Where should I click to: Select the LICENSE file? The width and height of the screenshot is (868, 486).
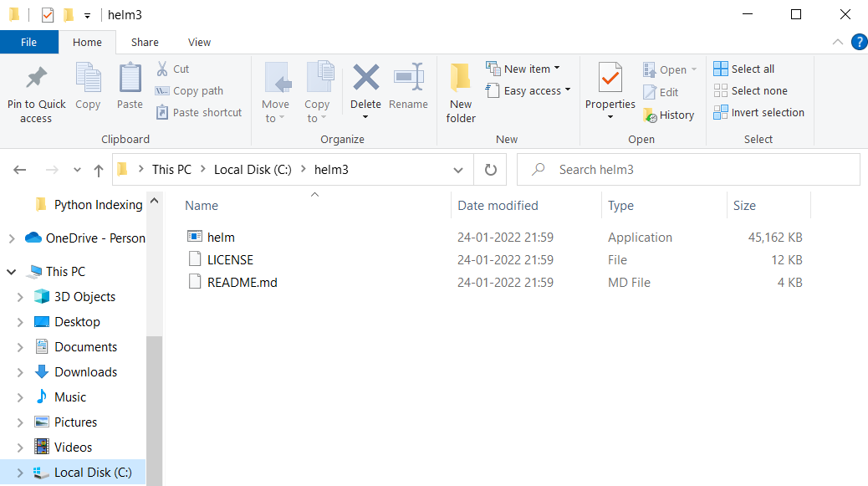point(230,259)
